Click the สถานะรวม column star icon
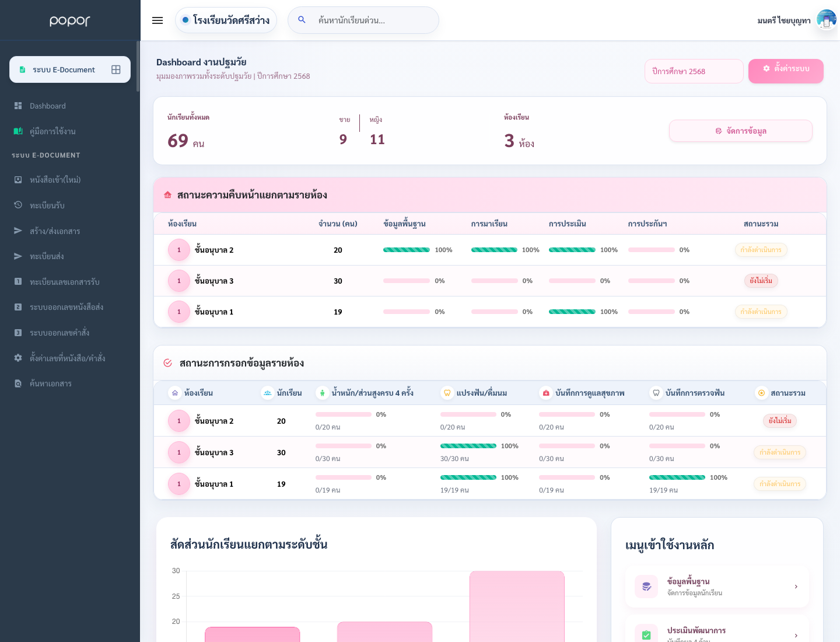 (x=761, y=393)
